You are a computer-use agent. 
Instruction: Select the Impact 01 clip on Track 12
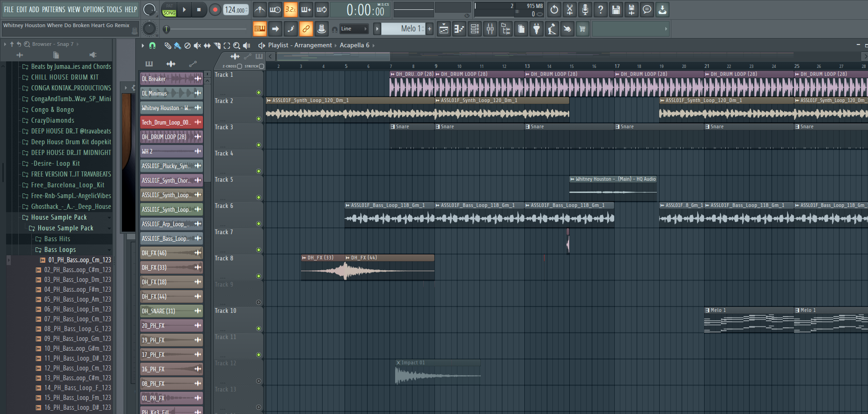(x=438, y=372)
